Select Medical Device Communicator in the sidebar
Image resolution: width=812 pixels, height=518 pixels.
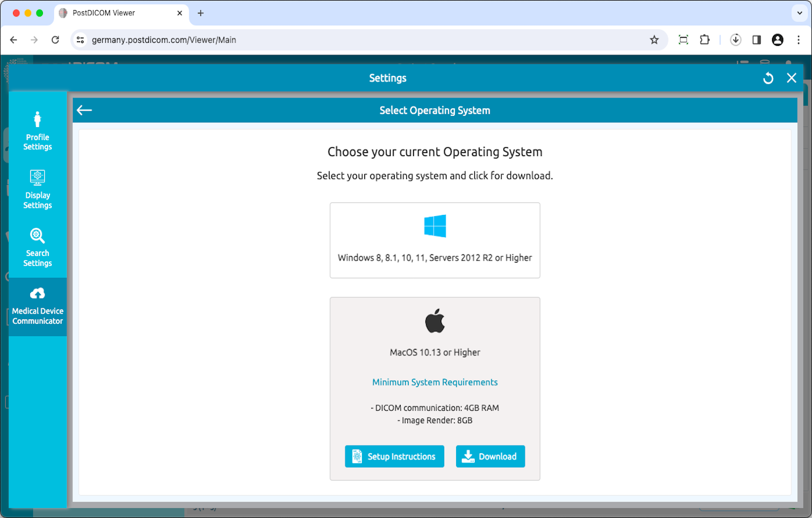click(37, 305)
